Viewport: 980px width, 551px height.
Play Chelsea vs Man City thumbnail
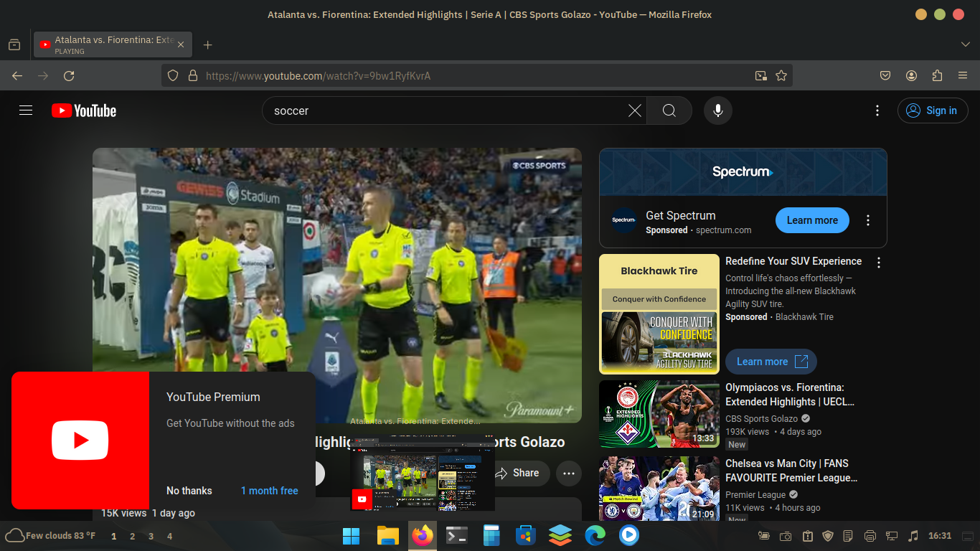(659, 489)
